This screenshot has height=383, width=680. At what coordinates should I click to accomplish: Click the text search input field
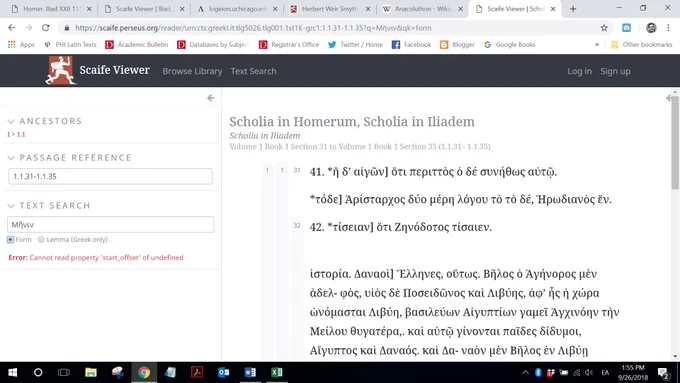pos(111,225)
